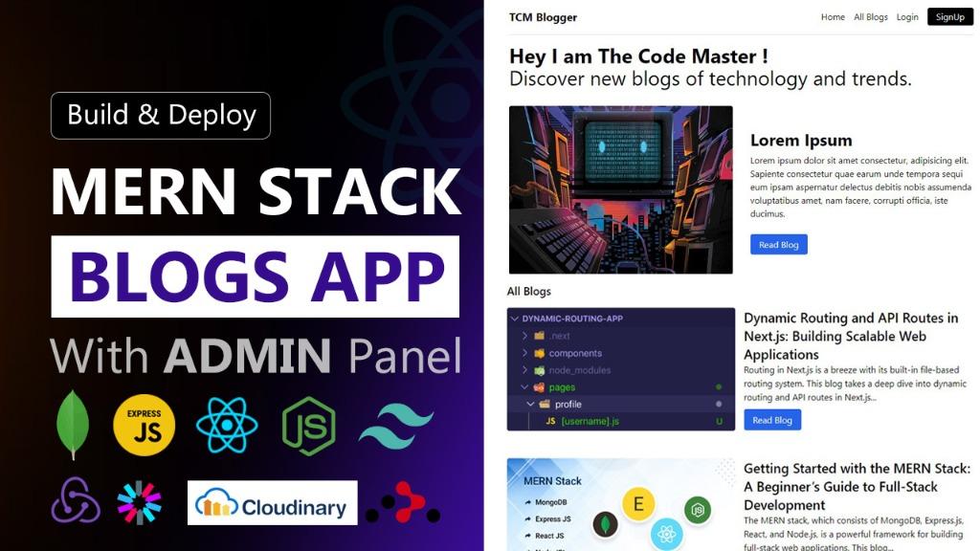This screenshot has height=551, width=980.
Task: Click the Express JS circular icon
Action: pyautogui.click(x=143, y=425)
